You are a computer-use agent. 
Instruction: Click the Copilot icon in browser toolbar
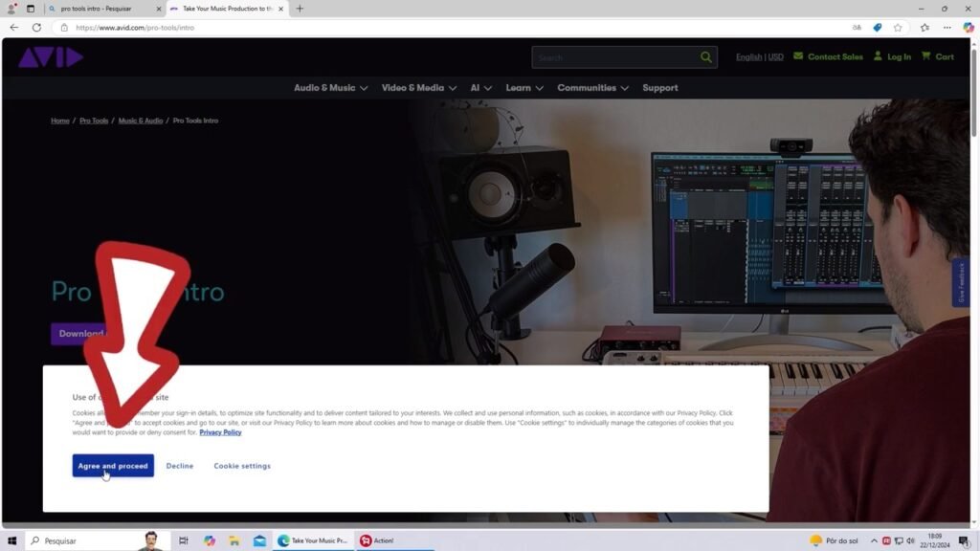pyautogui.click(x=969, y=28)
